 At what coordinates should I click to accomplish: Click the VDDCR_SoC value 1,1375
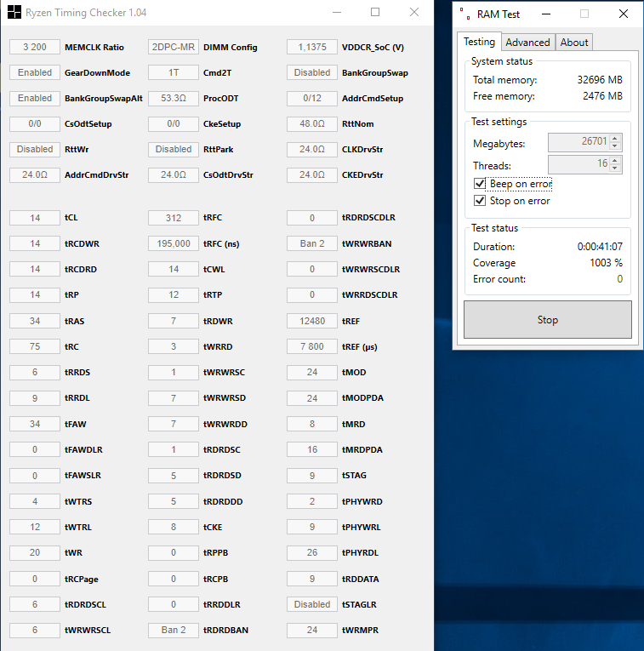312,47
